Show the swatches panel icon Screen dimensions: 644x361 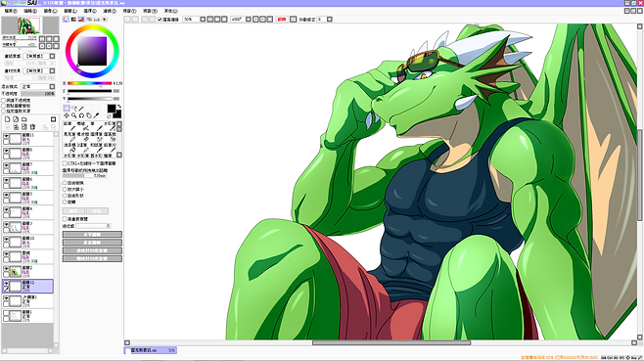(97, 20)
